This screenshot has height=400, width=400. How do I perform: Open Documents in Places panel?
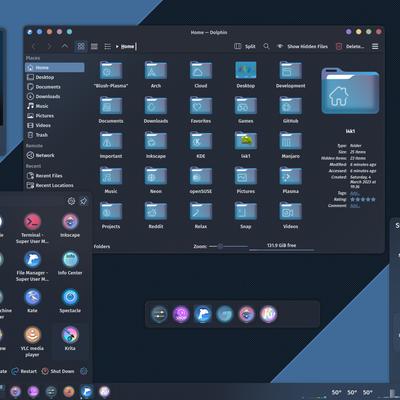(x=55, y=87)
